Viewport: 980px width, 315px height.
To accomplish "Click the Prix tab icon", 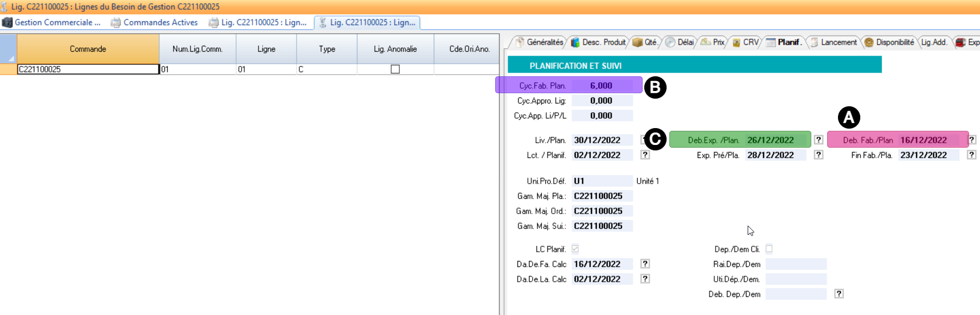I will pos(706,43).
